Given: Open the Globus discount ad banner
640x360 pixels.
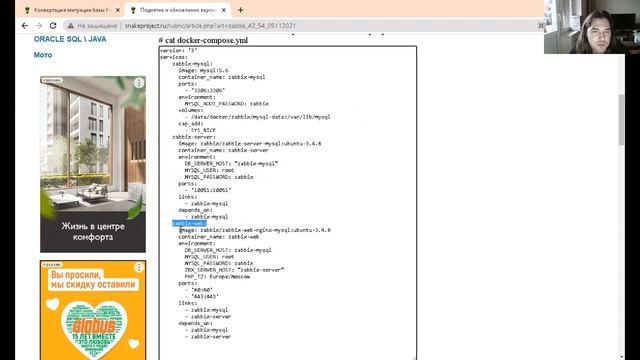Looking at the screenshot, I should [x=93, y=310].
